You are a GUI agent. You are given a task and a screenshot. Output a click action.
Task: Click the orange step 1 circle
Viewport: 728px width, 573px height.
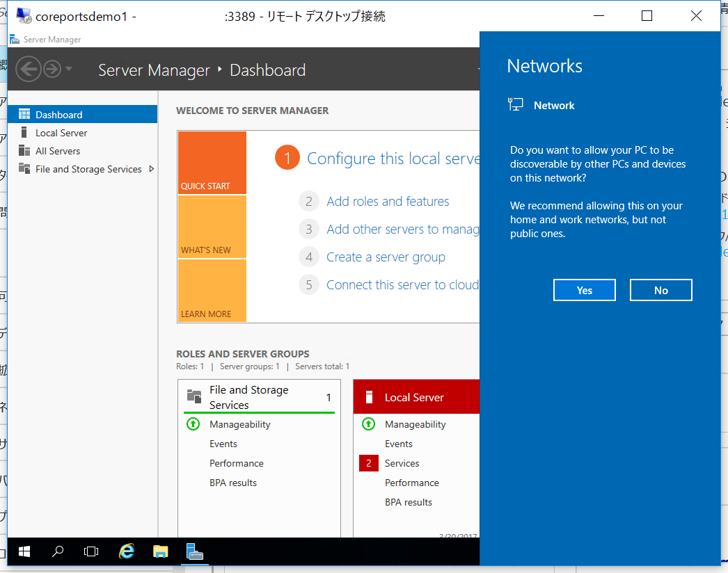click(x=287, y=158)
